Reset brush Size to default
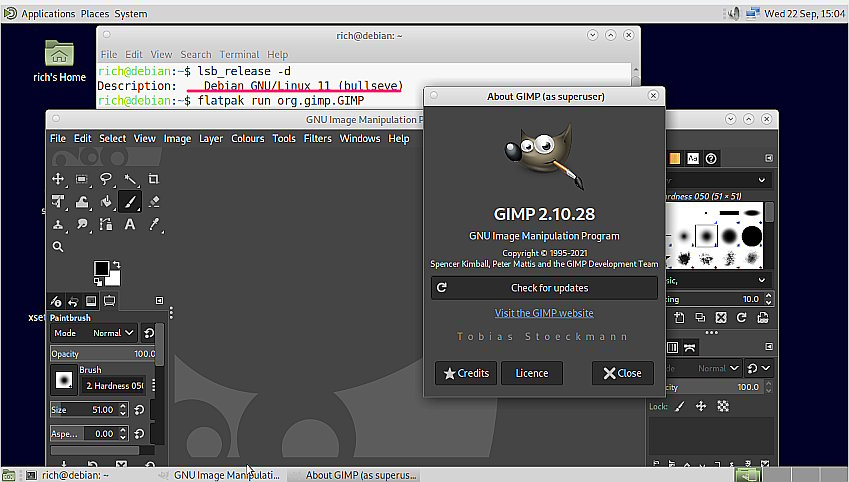Viewport: 849px width, 482px height. (139, 410)
